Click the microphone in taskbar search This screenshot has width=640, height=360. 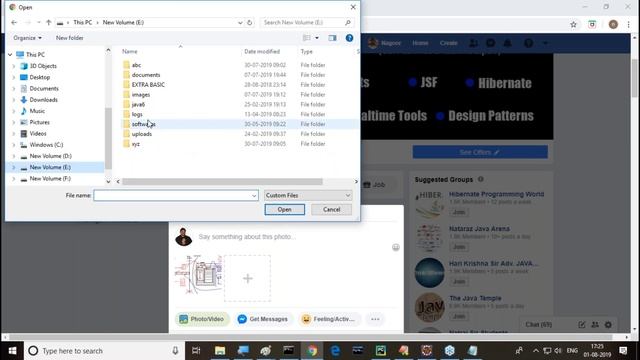(x=175, y=351)
